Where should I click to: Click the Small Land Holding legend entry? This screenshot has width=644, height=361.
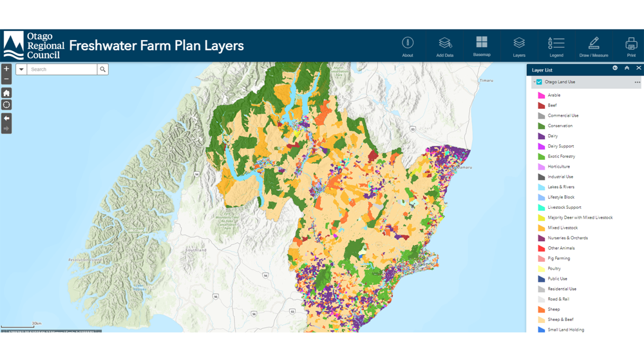(x=565, y=330)
